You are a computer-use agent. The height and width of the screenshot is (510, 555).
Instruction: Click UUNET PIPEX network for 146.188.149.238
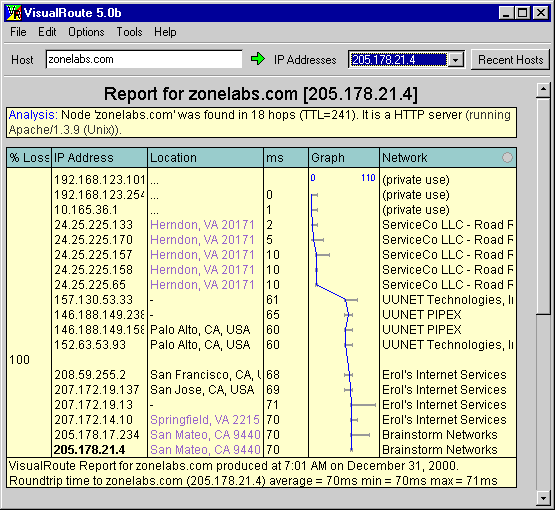422,315
